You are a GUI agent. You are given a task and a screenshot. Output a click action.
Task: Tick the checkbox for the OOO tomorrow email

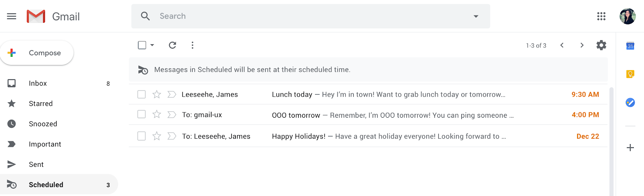pos(141,114)
